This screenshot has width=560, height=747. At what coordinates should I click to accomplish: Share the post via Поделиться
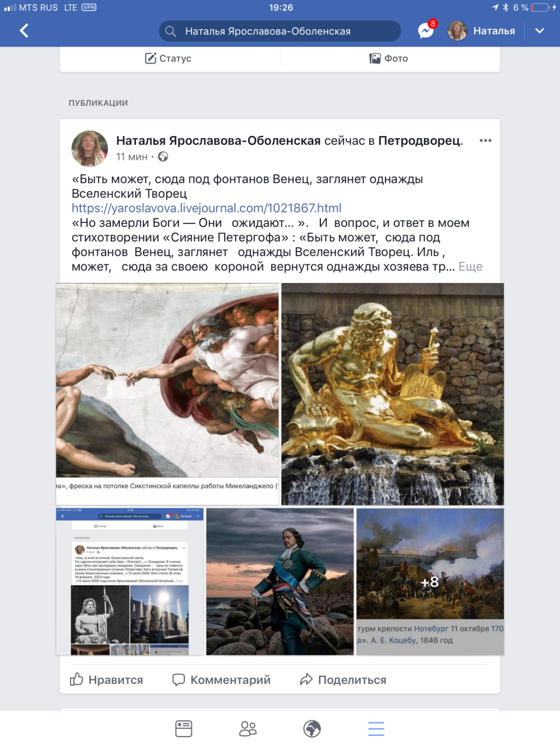[343, 680]
